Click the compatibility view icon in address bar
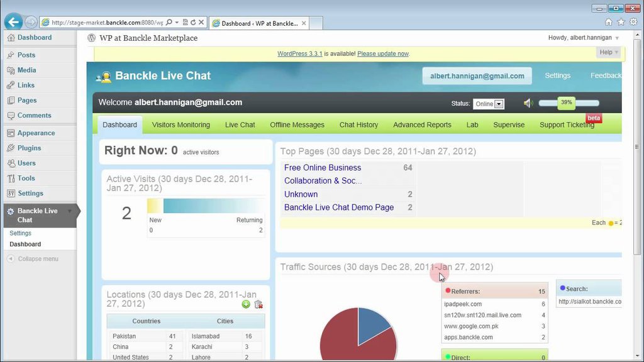 pos(186,22)
